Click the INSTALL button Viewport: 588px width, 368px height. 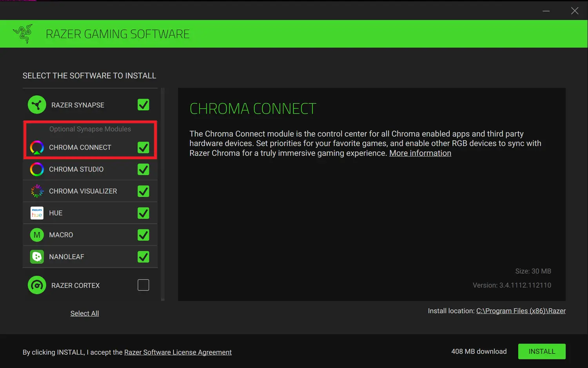[542, 351]
